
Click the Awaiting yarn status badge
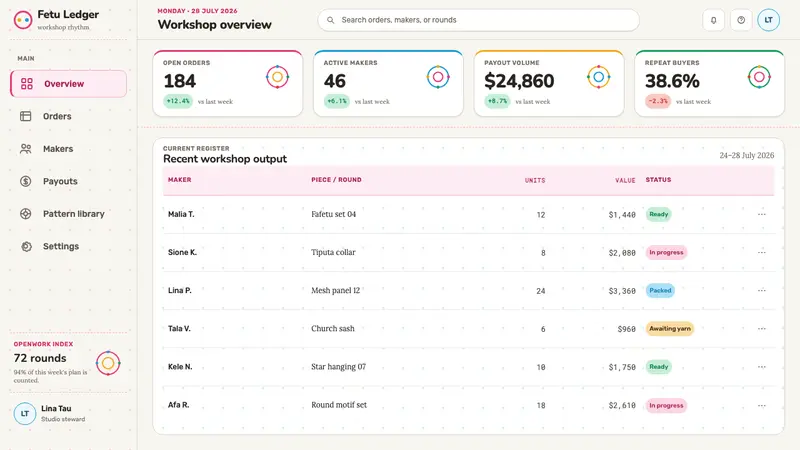pyautogui.click(x=670, y=329)
